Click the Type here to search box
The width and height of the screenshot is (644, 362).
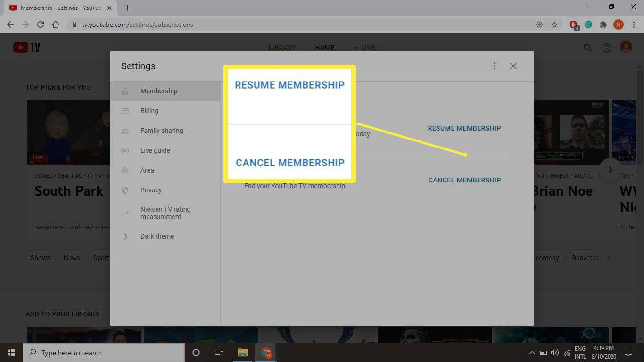(x=104, y=353)
